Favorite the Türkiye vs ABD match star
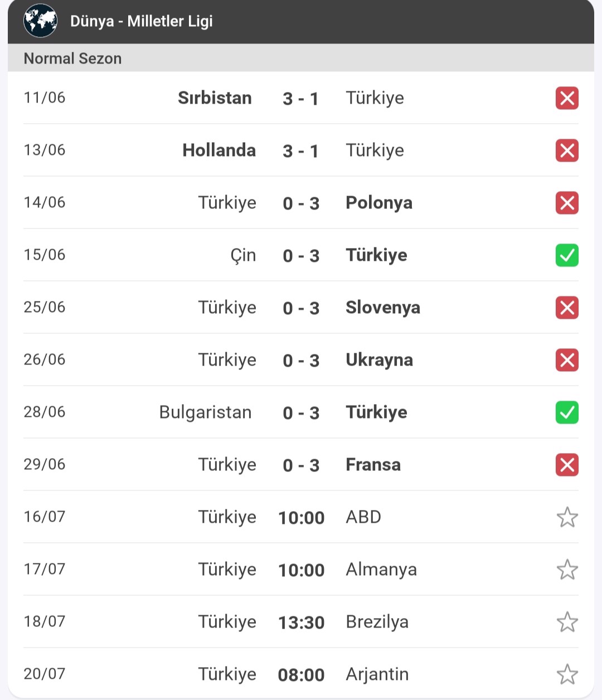This screenshot has width=602, height=700. (567, 517)
